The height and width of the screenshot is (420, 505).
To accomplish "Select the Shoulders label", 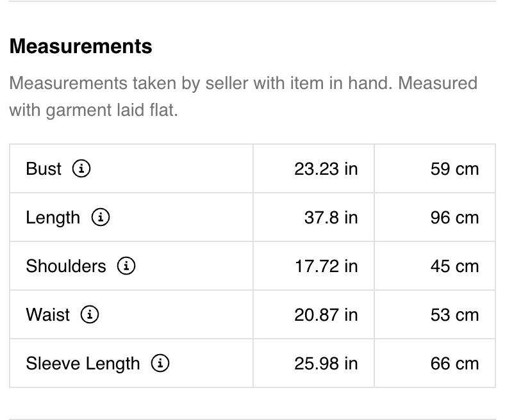I will pos(66,266).
